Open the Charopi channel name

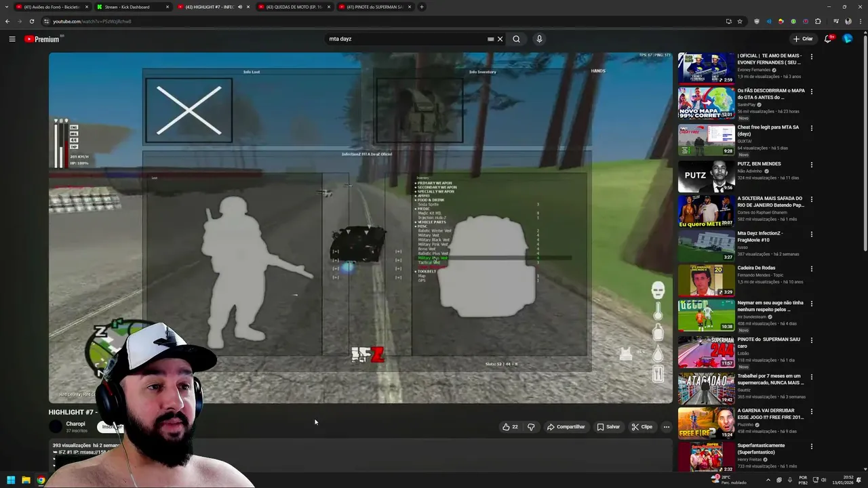coord(75,424)
